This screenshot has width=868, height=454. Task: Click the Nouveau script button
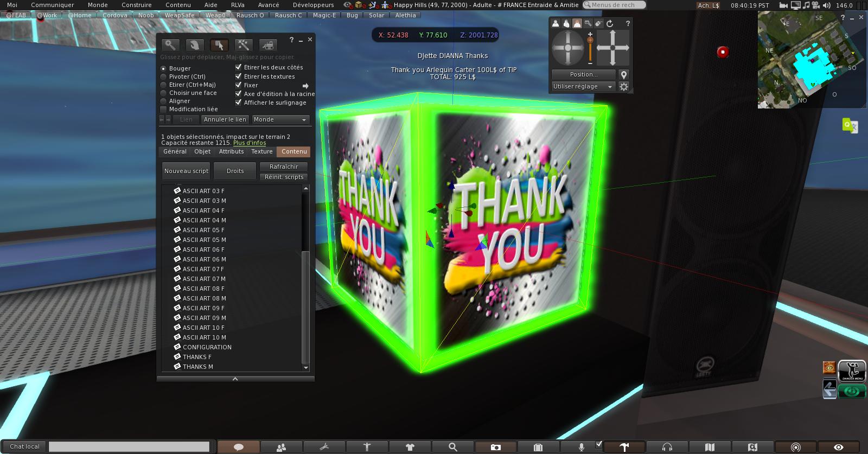pyautogui.click(x=186, y=171)
